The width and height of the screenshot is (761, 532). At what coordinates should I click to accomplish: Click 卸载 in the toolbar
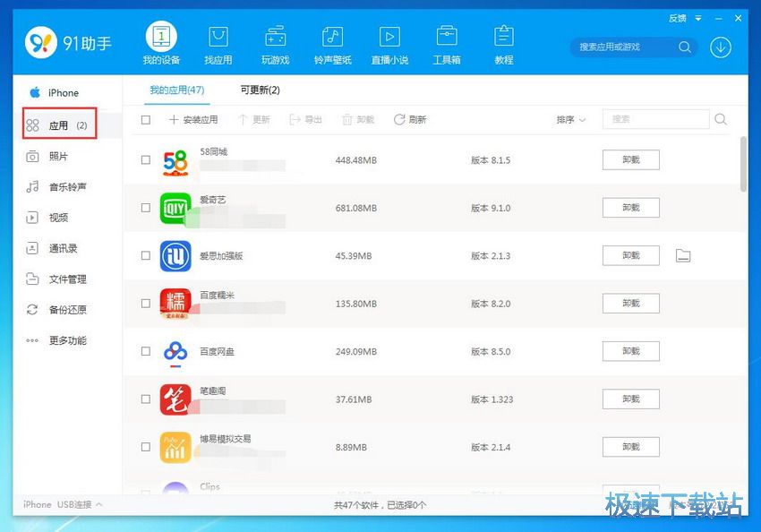click(x=358, y=119)
